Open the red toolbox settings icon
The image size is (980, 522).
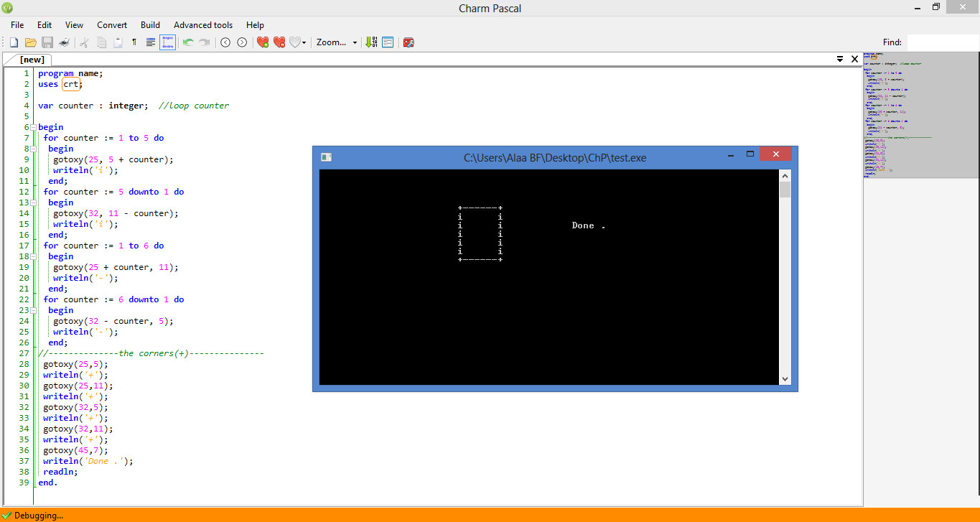409,42
